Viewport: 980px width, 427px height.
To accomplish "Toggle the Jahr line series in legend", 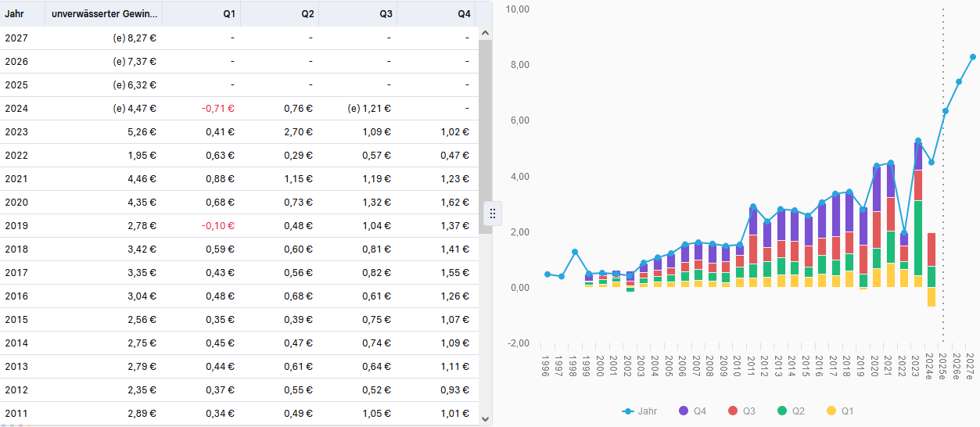I will click(x=640, y=411).
